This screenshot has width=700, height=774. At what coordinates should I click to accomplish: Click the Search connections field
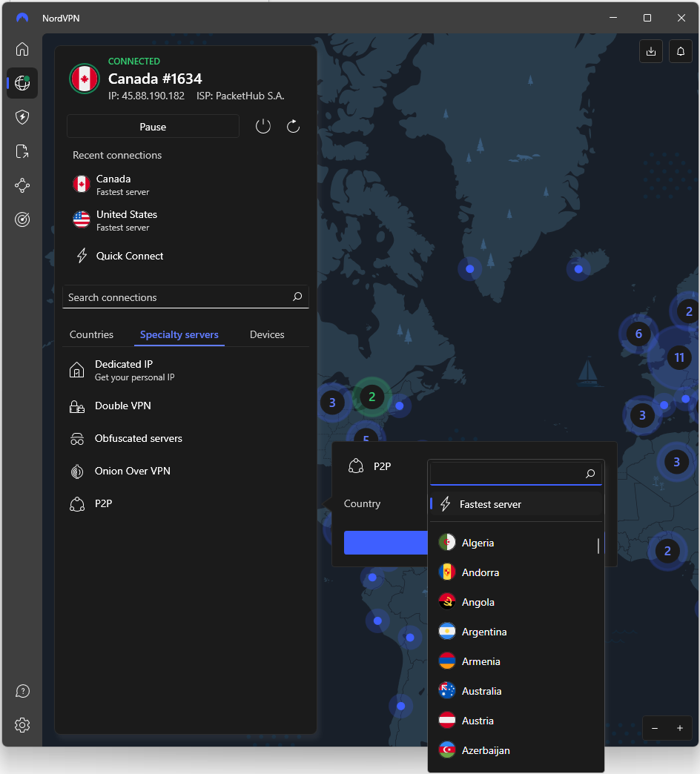[185, 297]
